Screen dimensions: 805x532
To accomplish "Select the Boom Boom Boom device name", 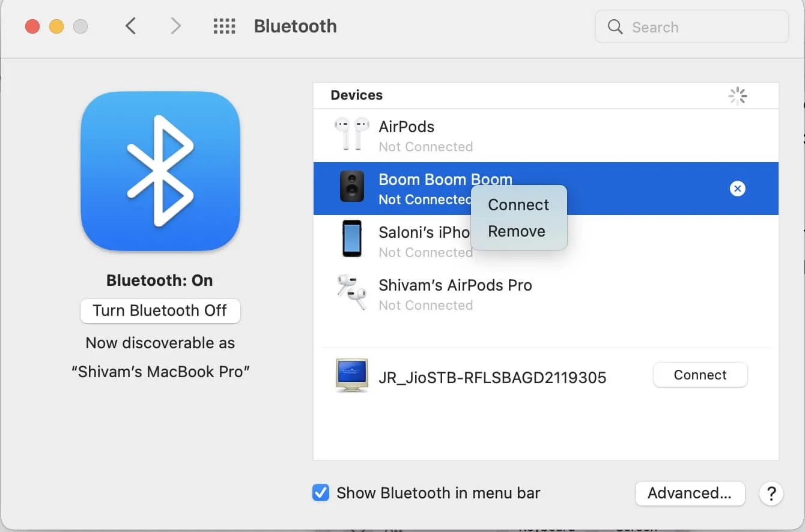I will click(x=445, y=179).
